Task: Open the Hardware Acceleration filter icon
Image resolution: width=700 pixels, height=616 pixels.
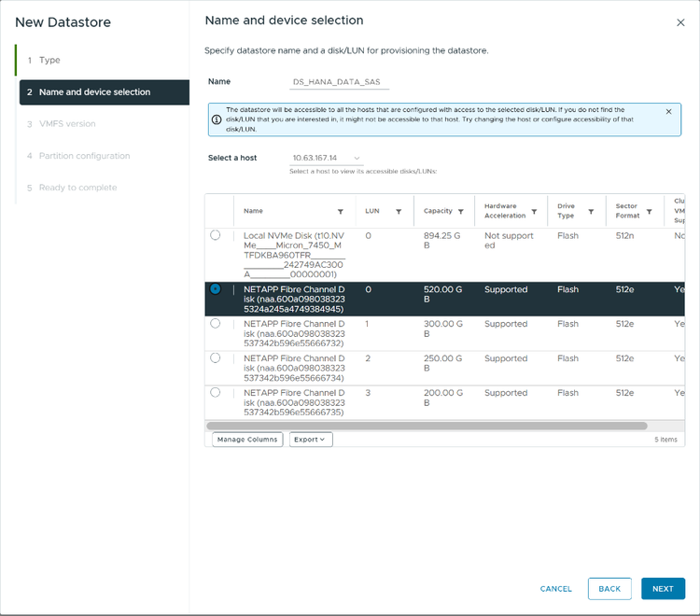Action: (534, 212)
